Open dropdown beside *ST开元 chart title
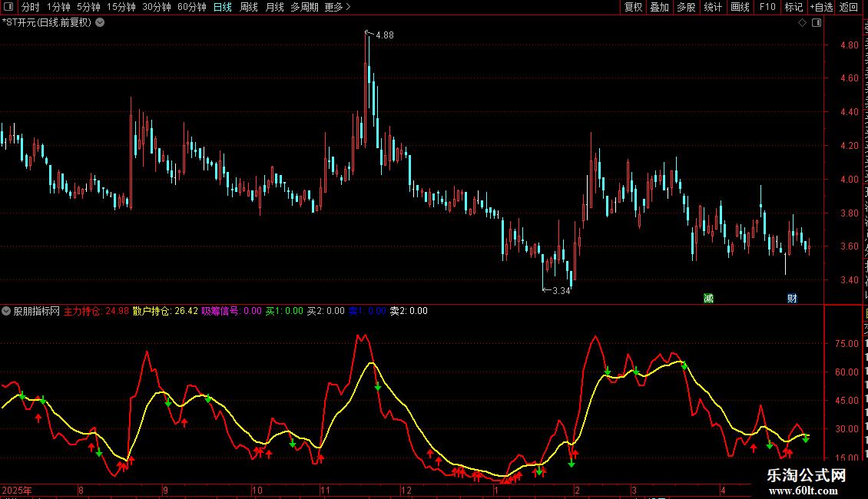 (x=100, y=23)
